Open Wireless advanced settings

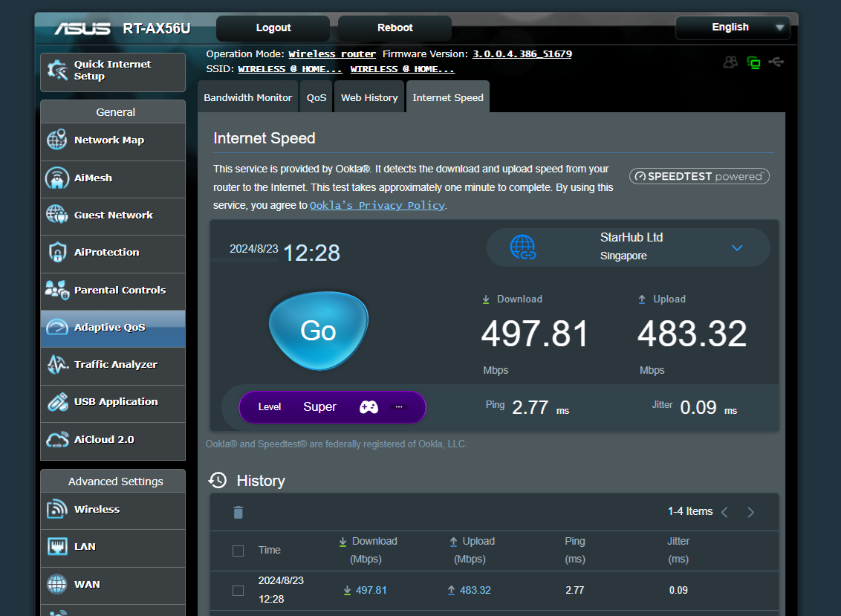coord(113,510)
